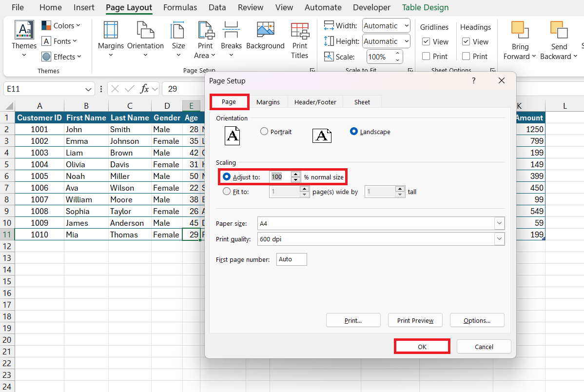Screen dimensions: 584x392
Task: Choose the Background image icon
Action: pos(265,30)
